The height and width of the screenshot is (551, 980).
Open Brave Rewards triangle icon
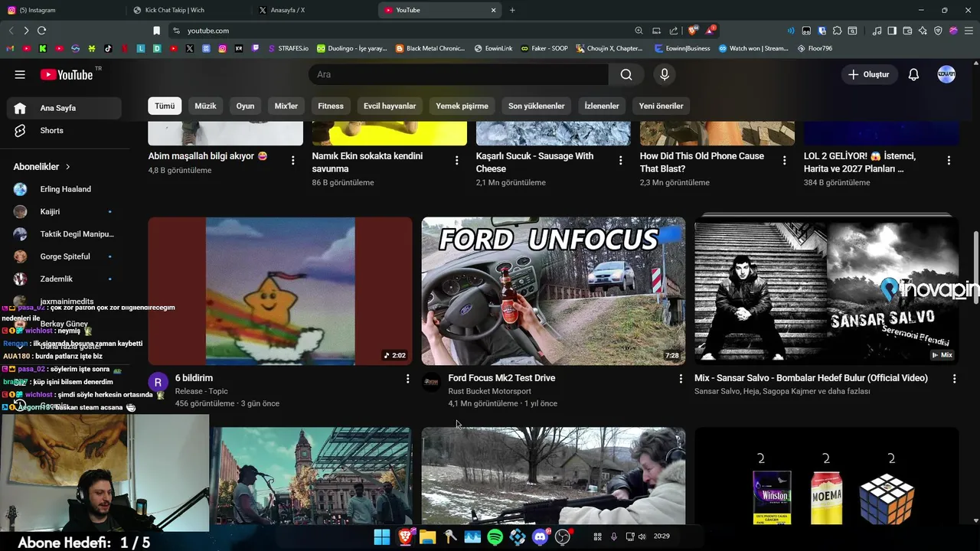click(710, 31)
